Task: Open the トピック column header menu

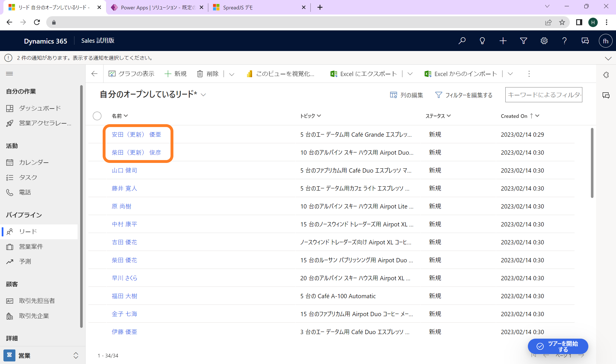Action: click(311, 116)
